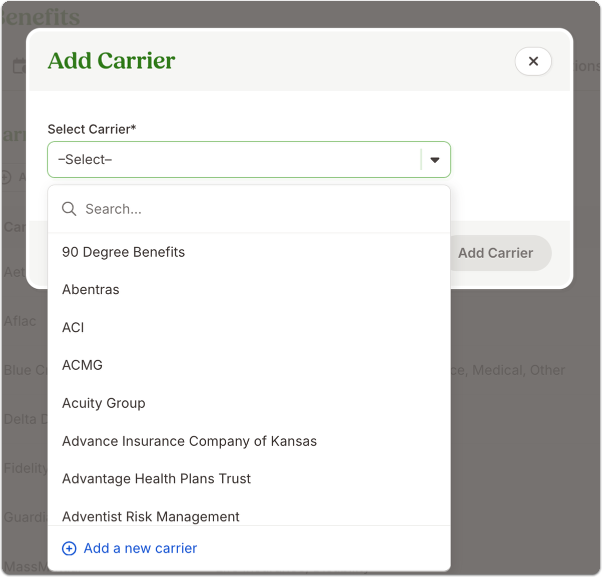Click Add a new carrier link
This screenshot has height=577, width=602.
click(140, 548)
